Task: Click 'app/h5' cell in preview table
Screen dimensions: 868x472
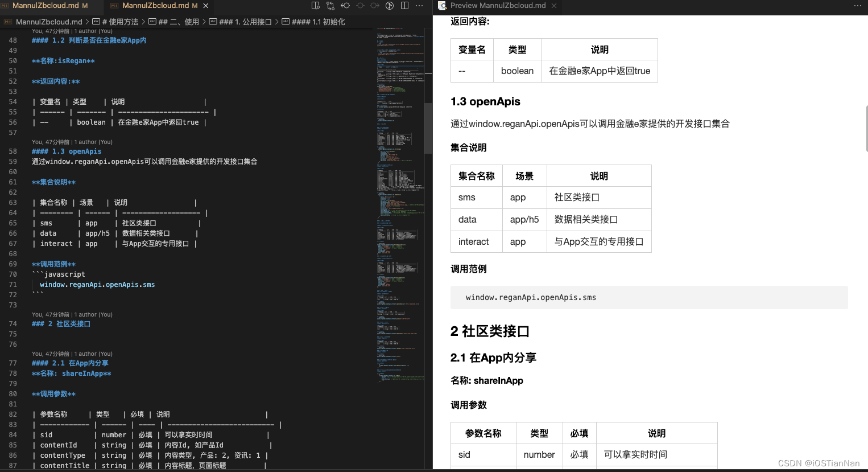Action: [x=524, y=219]
